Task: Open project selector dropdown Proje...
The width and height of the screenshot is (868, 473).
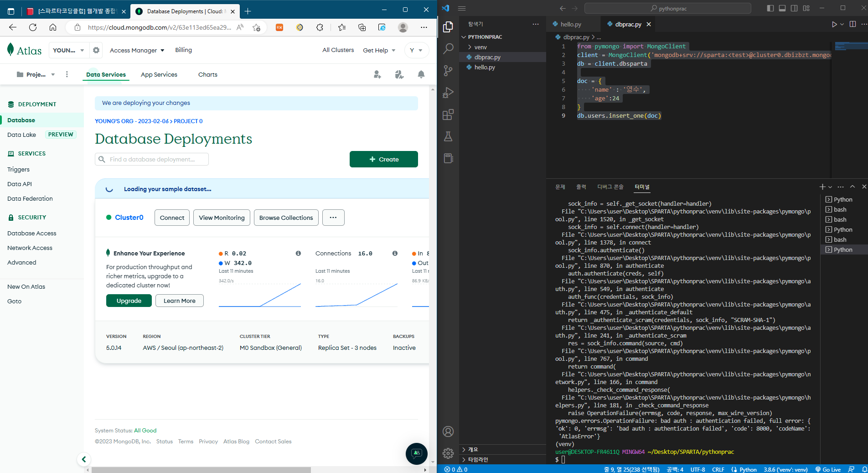Action: [x=36, y=74]
